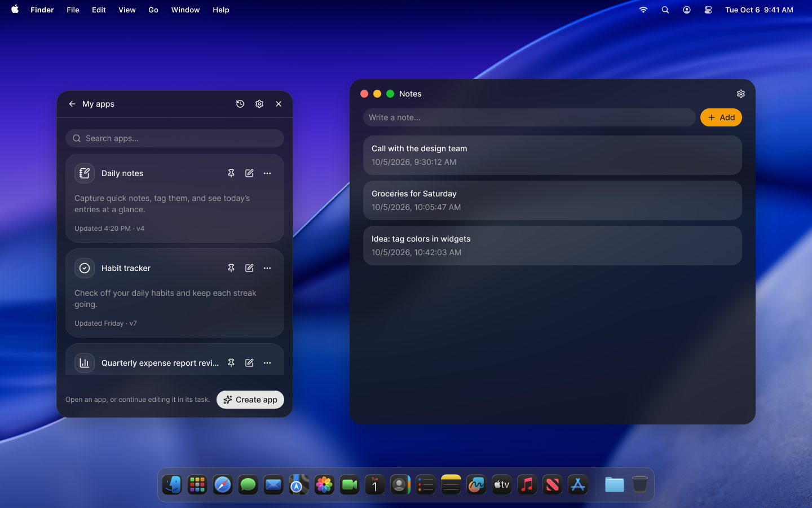Image resolution: width=812 pixels, height=508 pixels.
Task: Open Music from the Dock
Action: (x=527, y=485)
